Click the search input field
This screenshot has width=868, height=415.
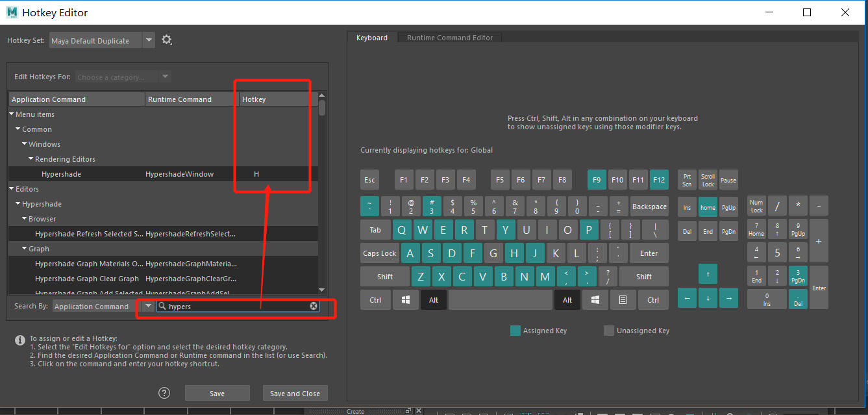click(x=238, y=306)
